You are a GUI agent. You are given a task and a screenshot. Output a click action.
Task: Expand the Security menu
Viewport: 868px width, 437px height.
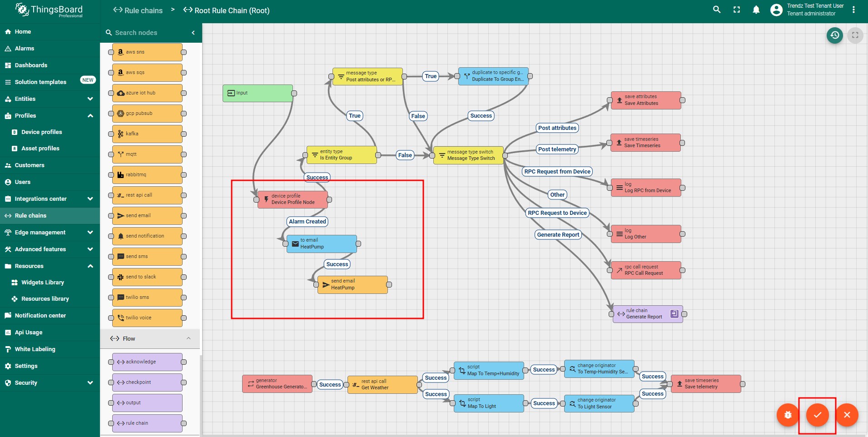pos(90,382)
